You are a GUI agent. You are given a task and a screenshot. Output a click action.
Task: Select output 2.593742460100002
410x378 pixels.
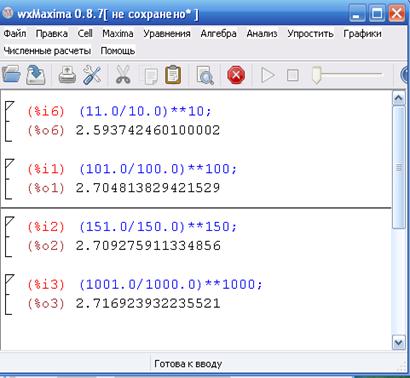coord(148,130)
